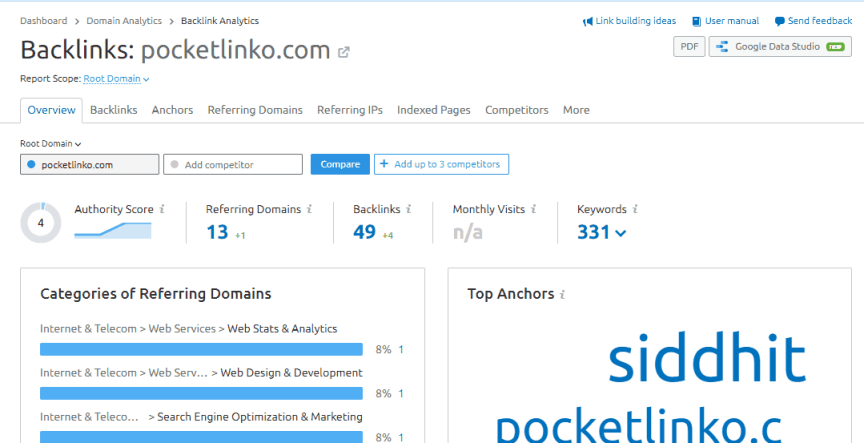
Task: Click the Search Engine Optimization & Marketing bar
Action: tap(201, 437)
